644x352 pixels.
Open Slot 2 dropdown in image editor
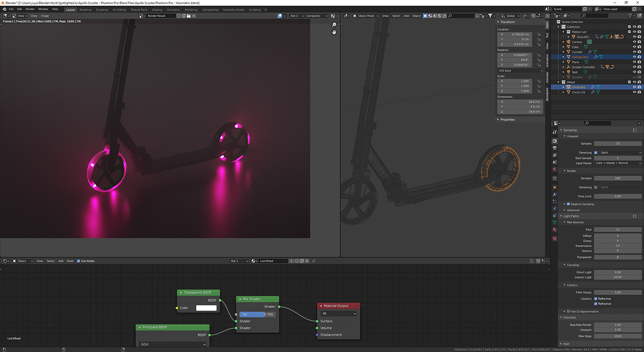tap(297, 16)
